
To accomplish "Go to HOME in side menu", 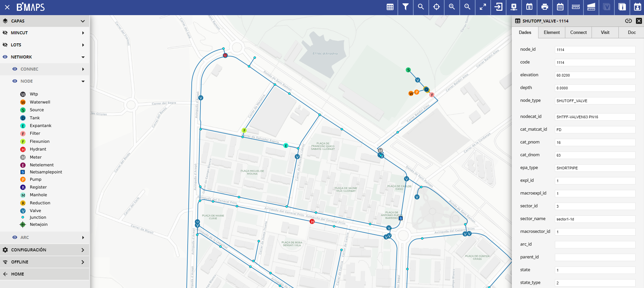I will tap(45, 274).
